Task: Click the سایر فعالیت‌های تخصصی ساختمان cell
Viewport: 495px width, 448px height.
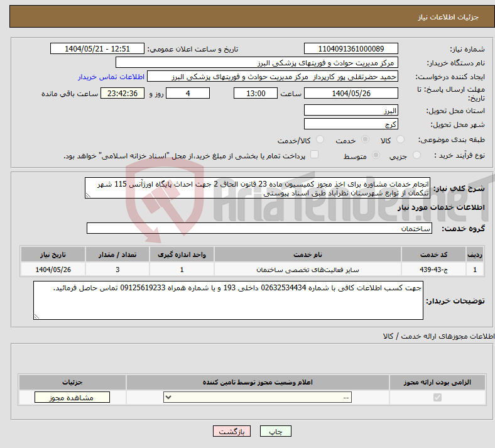Action: pos(308,270)
